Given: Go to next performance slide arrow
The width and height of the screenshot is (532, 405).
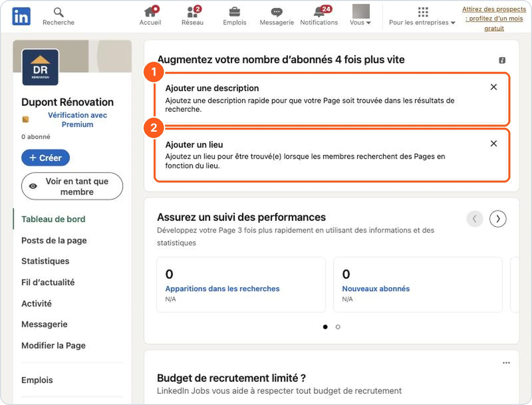Looking at the screenshot, I should (498, 219).
